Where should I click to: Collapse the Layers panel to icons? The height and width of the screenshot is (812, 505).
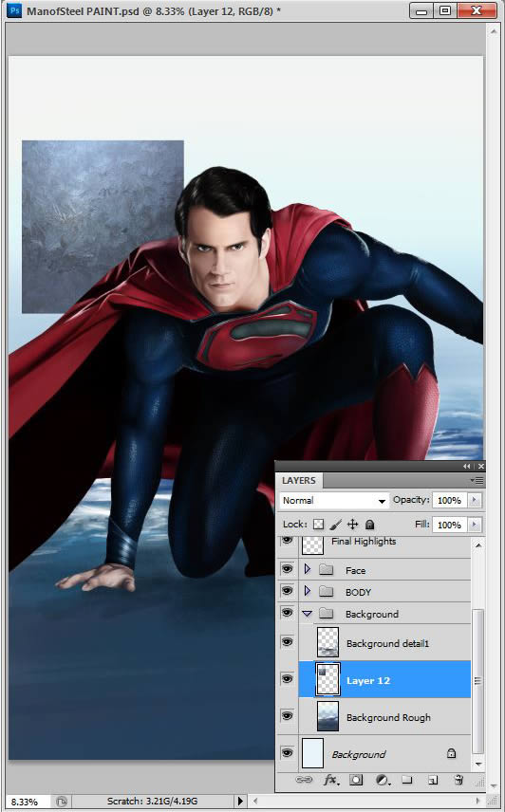click(x=467, y=466)
